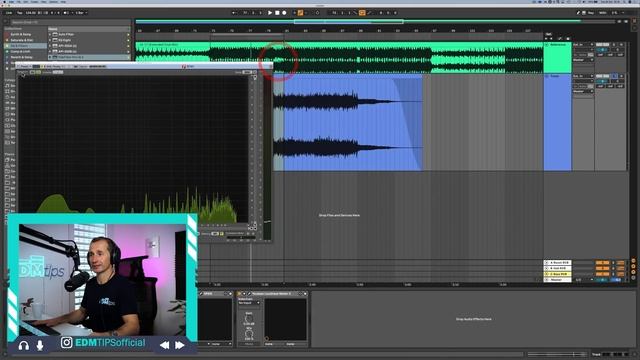The image size is (640, 360).
Task: Open the 1 Bar quantization menu
Action: [x=81, y=13]
